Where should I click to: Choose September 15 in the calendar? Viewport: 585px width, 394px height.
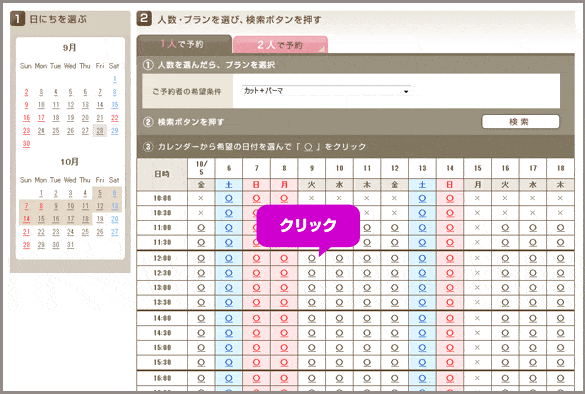click(115, 105)
